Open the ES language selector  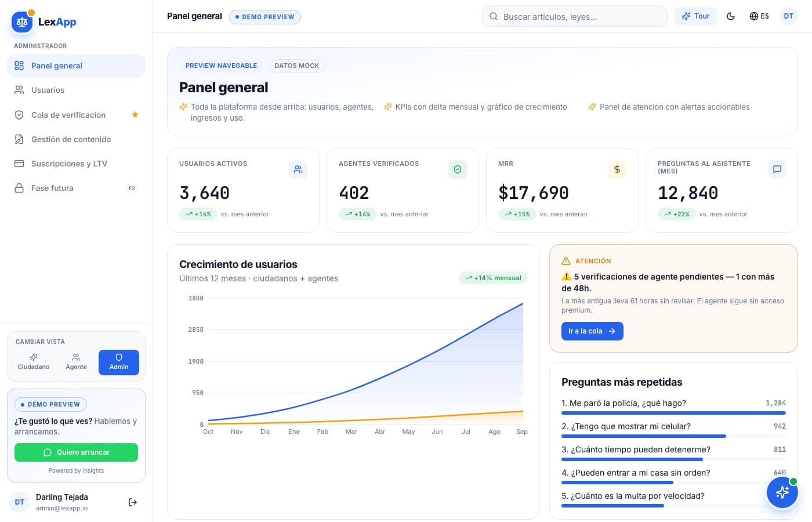point(759,16)
